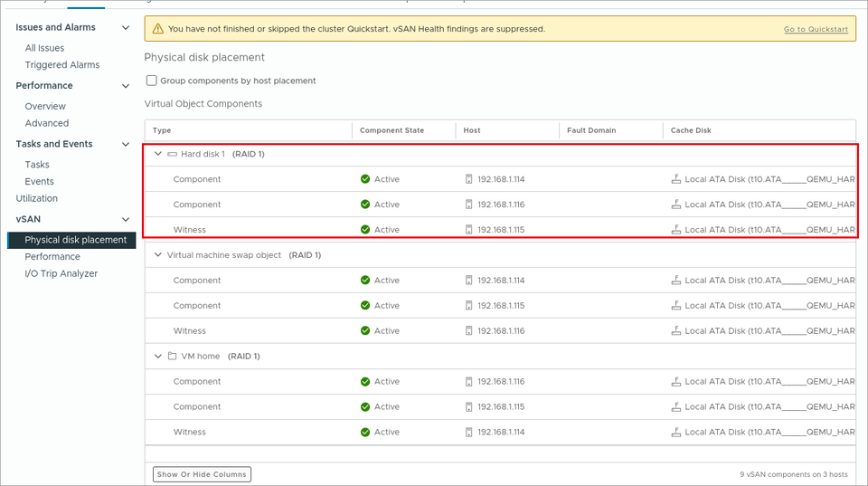Click the green Active icon for VM home Component on 192.168.1.115
This screenshot has width=868, height=486.
click(365, 406)
